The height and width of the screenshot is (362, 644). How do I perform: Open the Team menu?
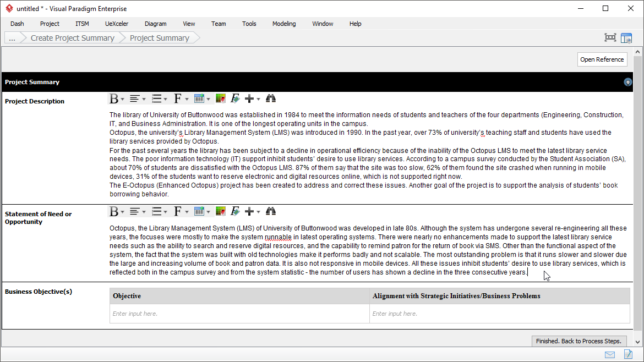click(219, 24)
